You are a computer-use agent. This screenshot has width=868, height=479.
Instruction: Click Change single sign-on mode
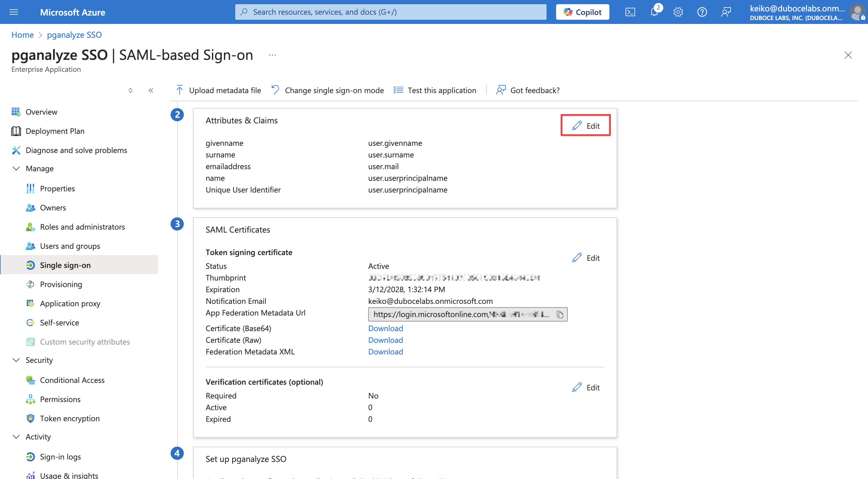[x=327, y=90]
